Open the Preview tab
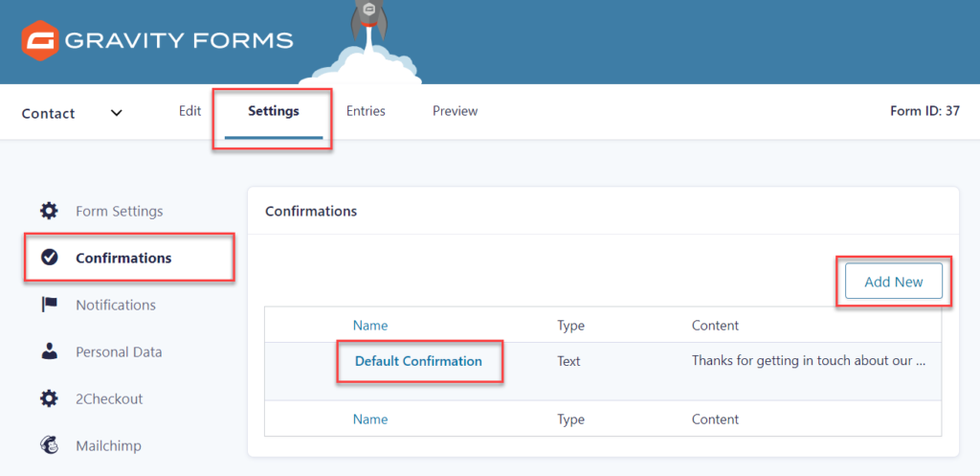 point(455,111)
